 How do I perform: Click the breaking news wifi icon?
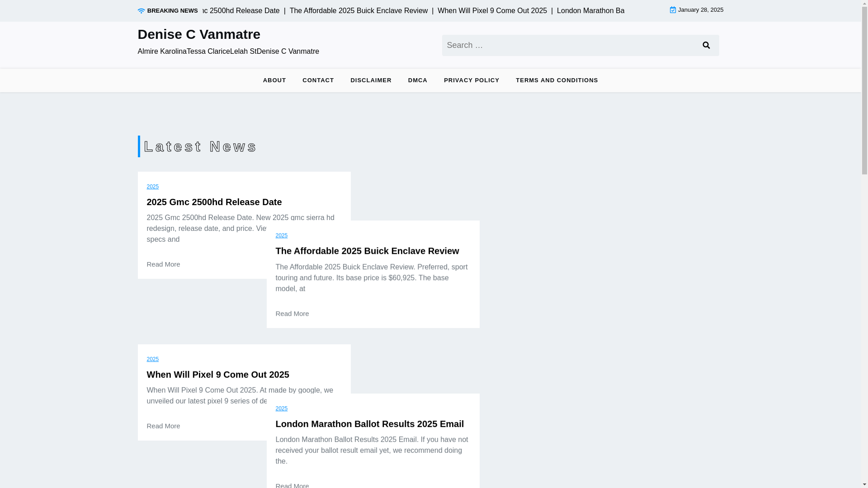(141, 11)
